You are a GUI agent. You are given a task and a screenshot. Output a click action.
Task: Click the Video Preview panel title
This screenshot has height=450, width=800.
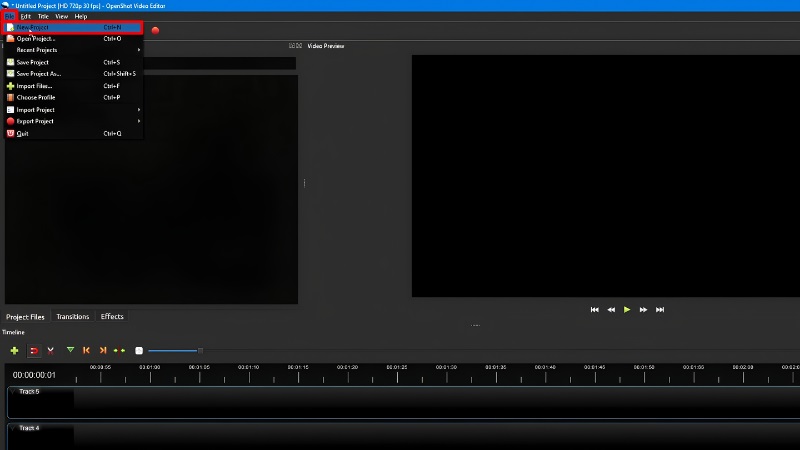tap(326, 46)
